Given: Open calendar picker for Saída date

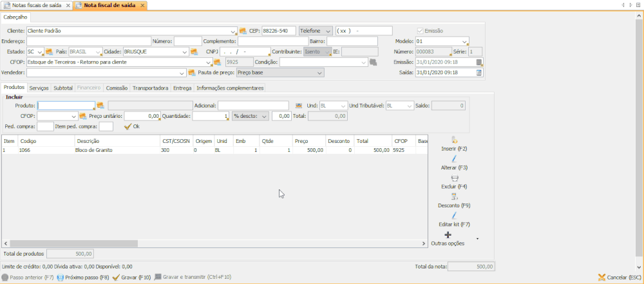Looking at the screenshot, I should (478, 73).
